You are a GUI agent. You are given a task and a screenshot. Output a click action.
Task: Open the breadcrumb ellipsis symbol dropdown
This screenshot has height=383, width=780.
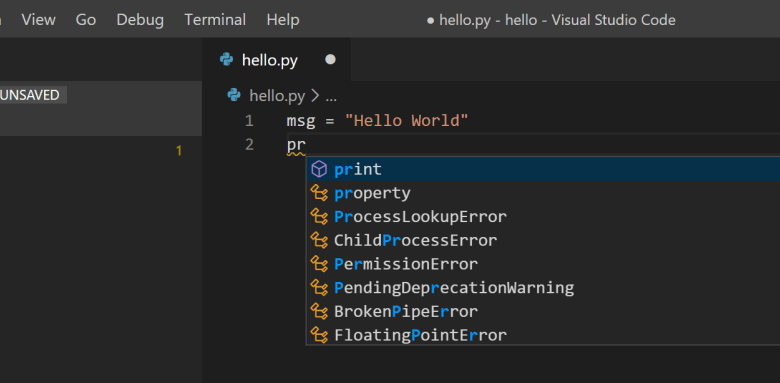[x=331, y=96]
